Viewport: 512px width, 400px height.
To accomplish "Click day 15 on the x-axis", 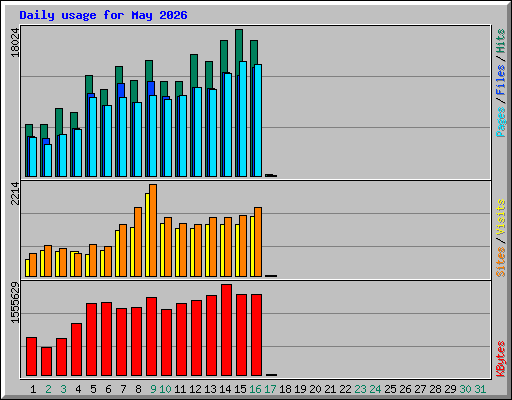I will click(x=240, y=389).
